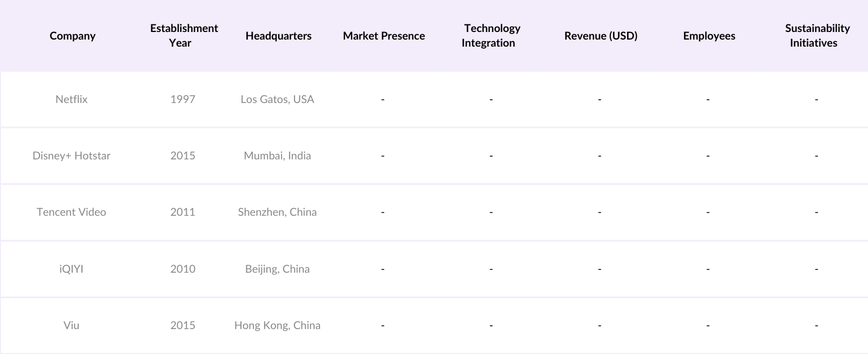Click the Technology Integration column header
The height and width of the screenshot is (354, 868).
click(491, 36)
